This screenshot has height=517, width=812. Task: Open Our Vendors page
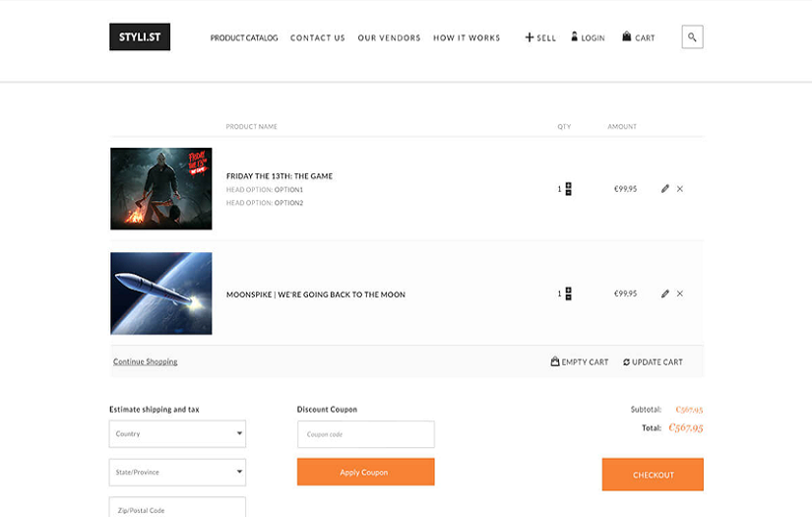coord(389,37)
